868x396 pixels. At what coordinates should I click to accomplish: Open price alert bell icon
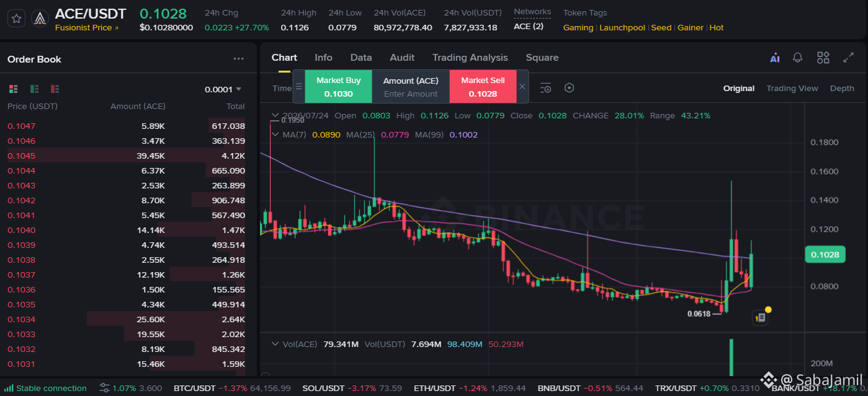click(x=798, y=58)
